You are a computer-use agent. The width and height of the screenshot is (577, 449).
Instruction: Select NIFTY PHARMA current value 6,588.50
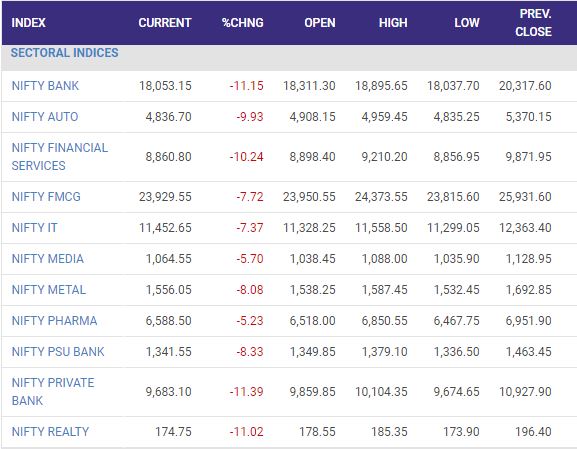[169, 321]
